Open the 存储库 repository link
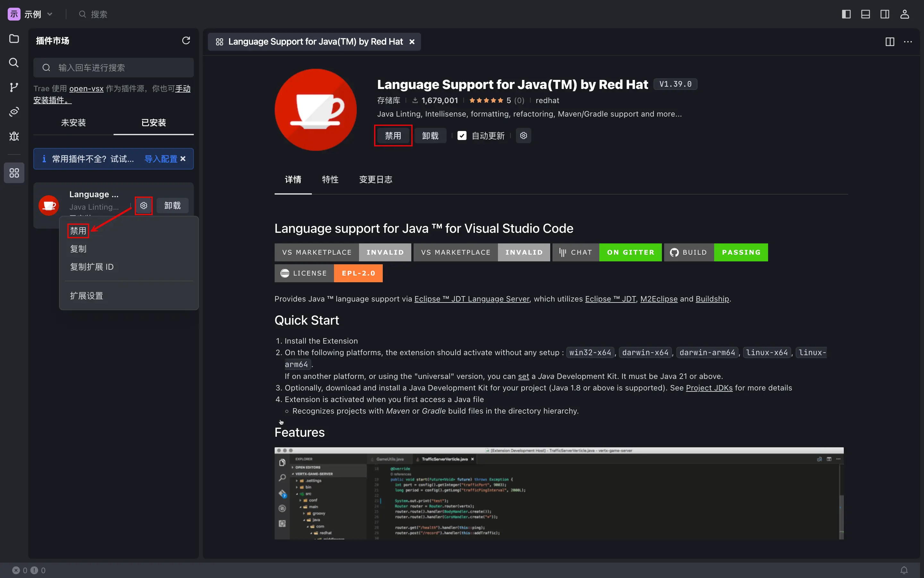The image size is (924, 578). [x=388, y=101]
